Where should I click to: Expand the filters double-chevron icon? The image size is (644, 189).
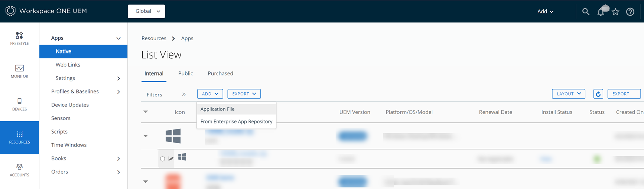tap(184, 94)
